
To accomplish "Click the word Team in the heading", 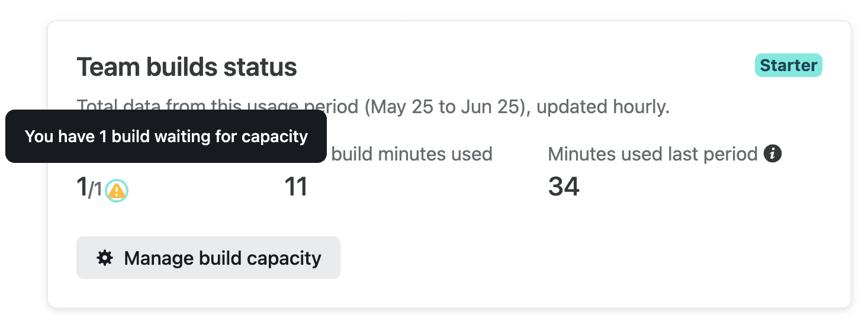I will (100, 68).
